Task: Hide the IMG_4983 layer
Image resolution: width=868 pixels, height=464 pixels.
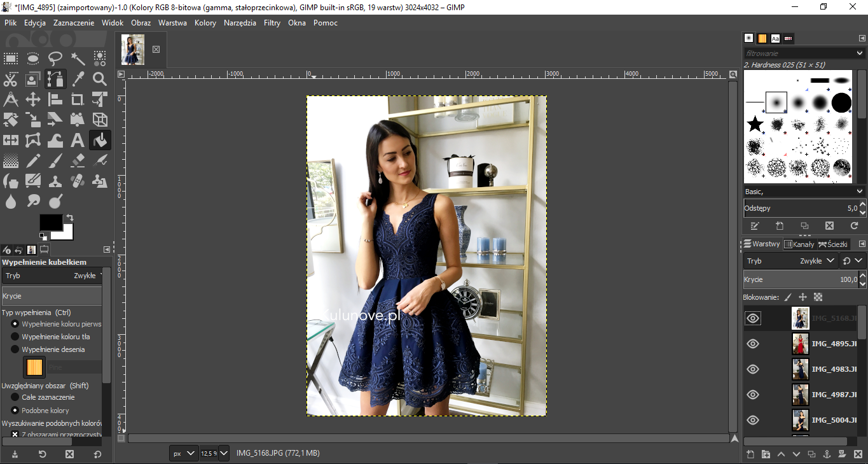Action: (x=753, y=369)
